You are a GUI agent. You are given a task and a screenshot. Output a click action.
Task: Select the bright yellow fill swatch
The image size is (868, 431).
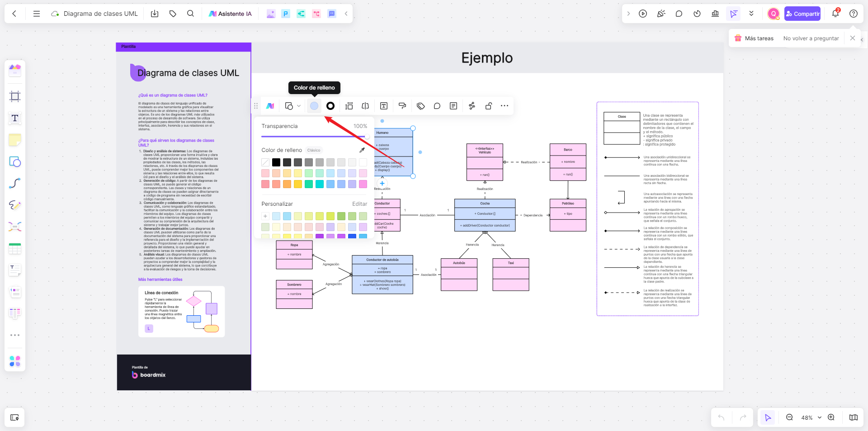pos(298,184)
